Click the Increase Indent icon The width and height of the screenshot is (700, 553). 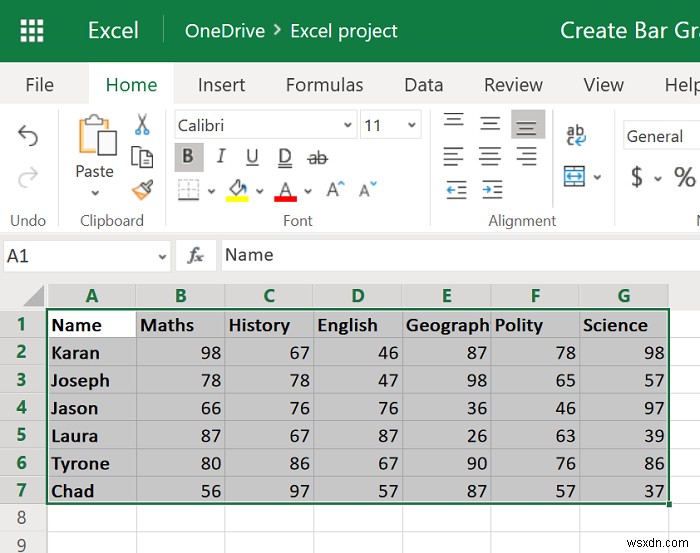492,189
